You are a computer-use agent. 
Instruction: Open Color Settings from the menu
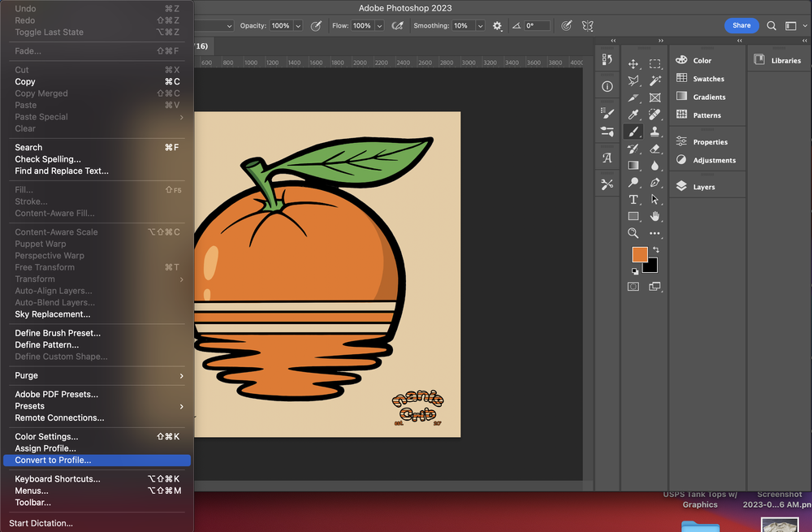pyautogui.click(x=46, y=437)
